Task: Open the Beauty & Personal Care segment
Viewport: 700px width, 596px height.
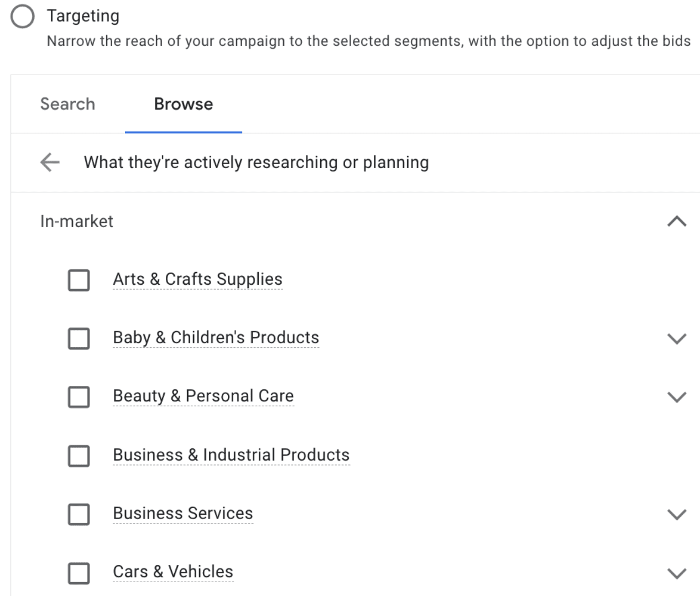Action: [203, 396]
